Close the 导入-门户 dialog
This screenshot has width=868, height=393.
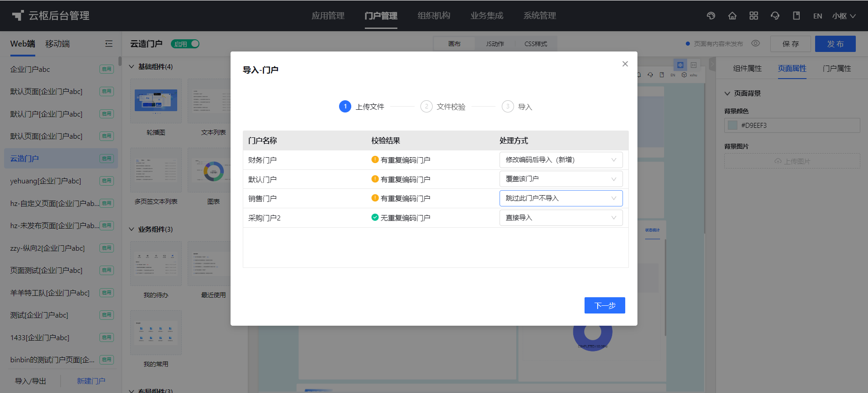[x=625, y=64]
